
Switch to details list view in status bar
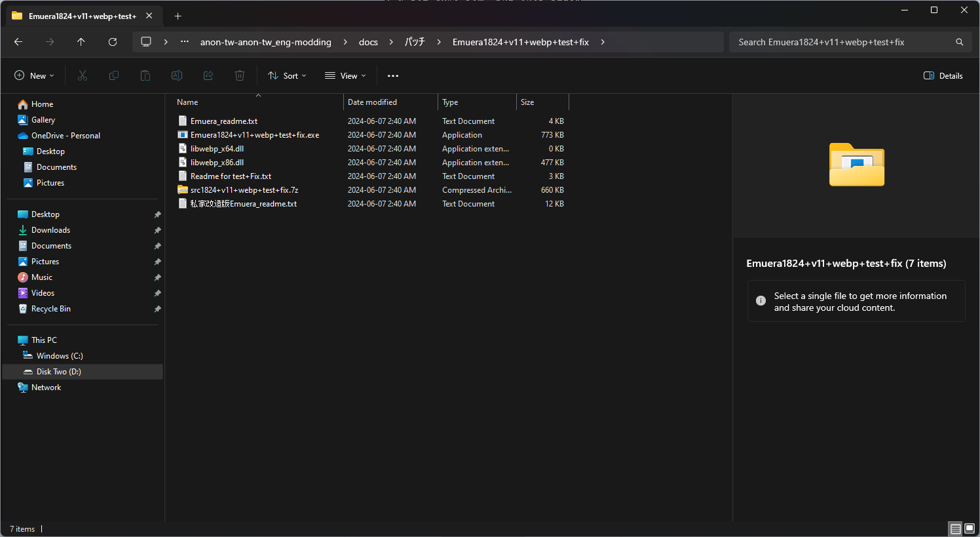coord(956,528)
